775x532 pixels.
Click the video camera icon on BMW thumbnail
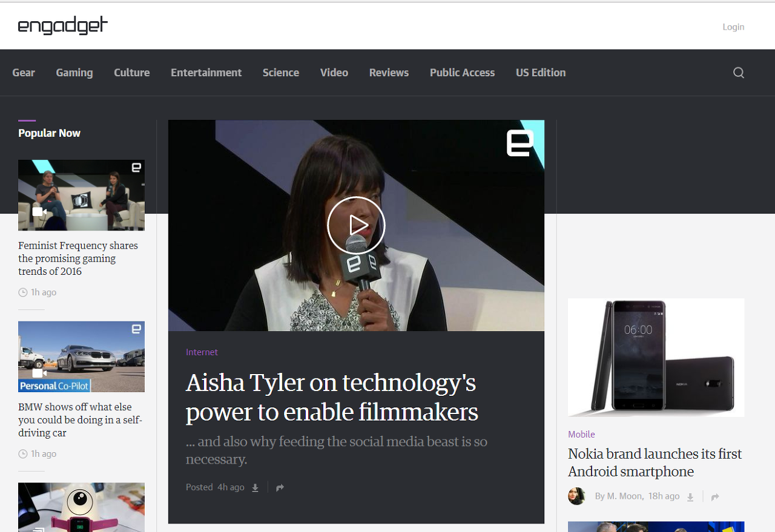point(39,373)
